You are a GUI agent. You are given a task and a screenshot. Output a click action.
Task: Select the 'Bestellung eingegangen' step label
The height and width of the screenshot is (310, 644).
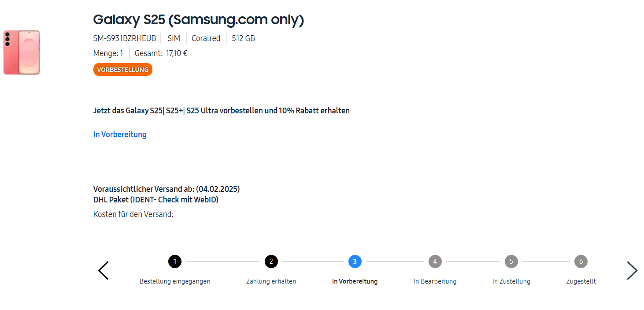coord(175,281)
